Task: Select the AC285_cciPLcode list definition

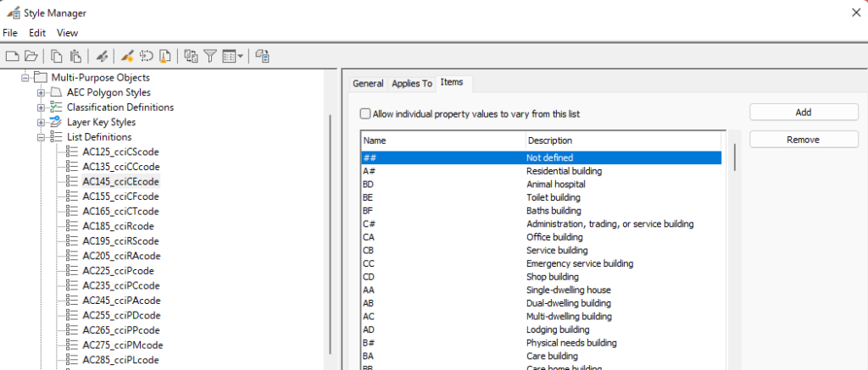Action: pos(120,360)
